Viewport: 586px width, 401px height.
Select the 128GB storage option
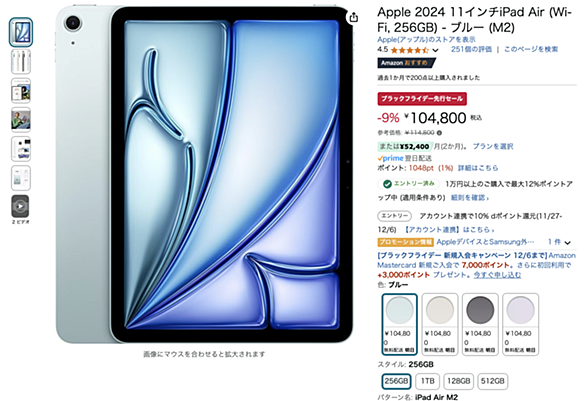(x=459, y=381)
